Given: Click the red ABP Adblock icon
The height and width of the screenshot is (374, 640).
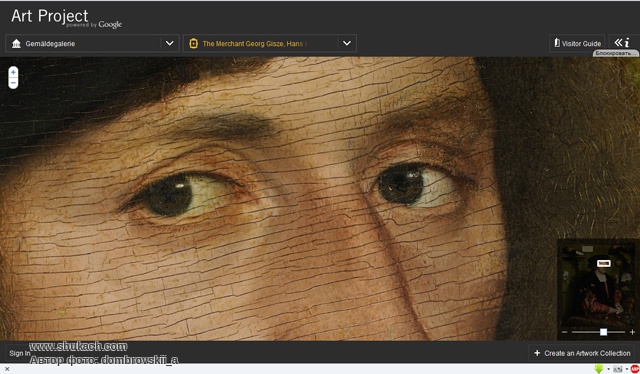Looking at the screenshot, I should (x=635, y=369).
